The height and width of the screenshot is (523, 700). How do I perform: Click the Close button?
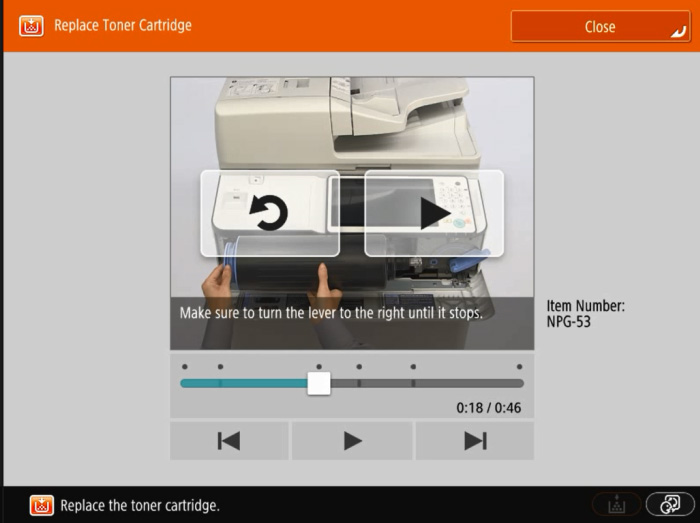click(600, 26)
